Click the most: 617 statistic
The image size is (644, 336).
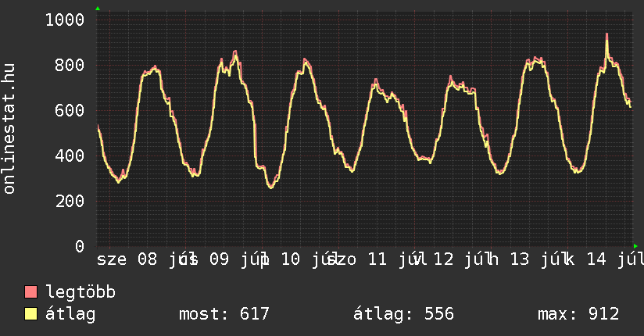(x=224, y=314)
